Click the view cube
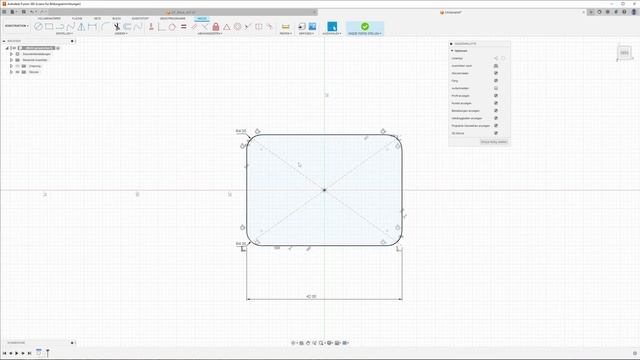Image resolution: width=640 pixels, height=360 pixels. pos(624,53)
